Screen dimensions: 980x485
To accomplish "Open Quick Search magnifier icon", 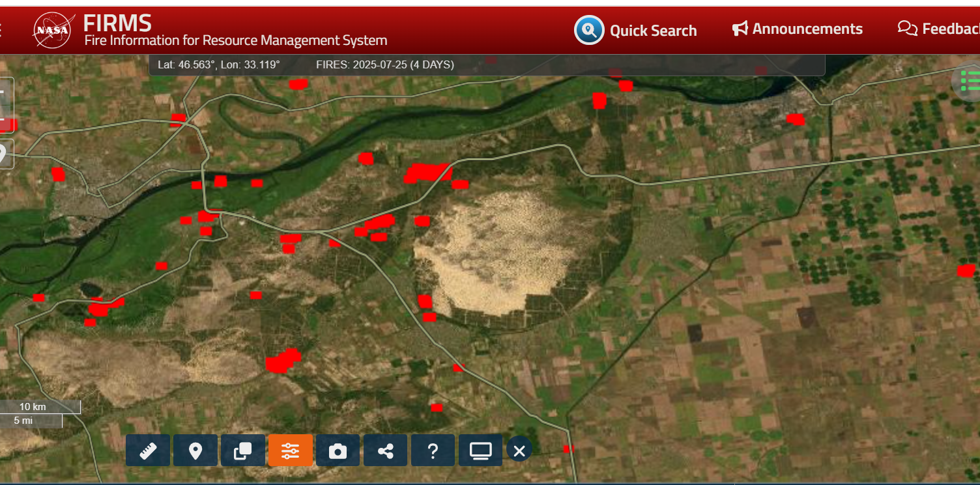I will pyautogui.click(x=589, y=30).
